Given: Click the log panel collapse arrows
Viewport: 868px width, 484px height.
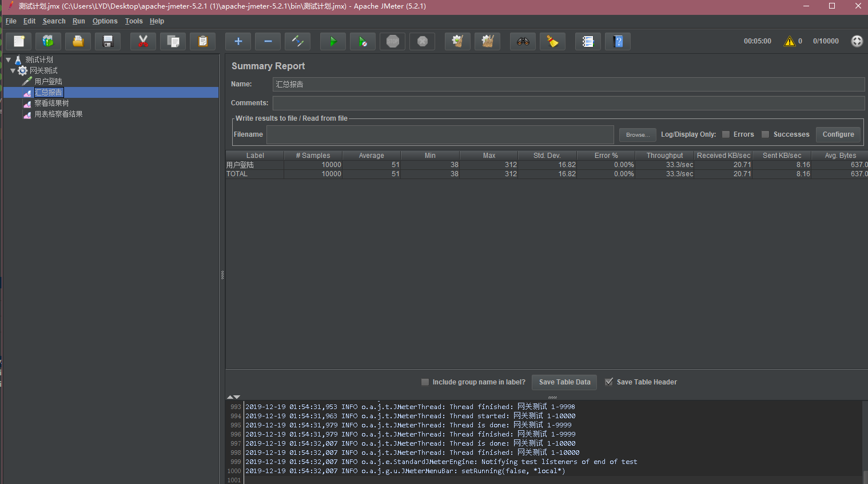Looking at the screenshot, I should pyautogui.click(x=233, y=397).
